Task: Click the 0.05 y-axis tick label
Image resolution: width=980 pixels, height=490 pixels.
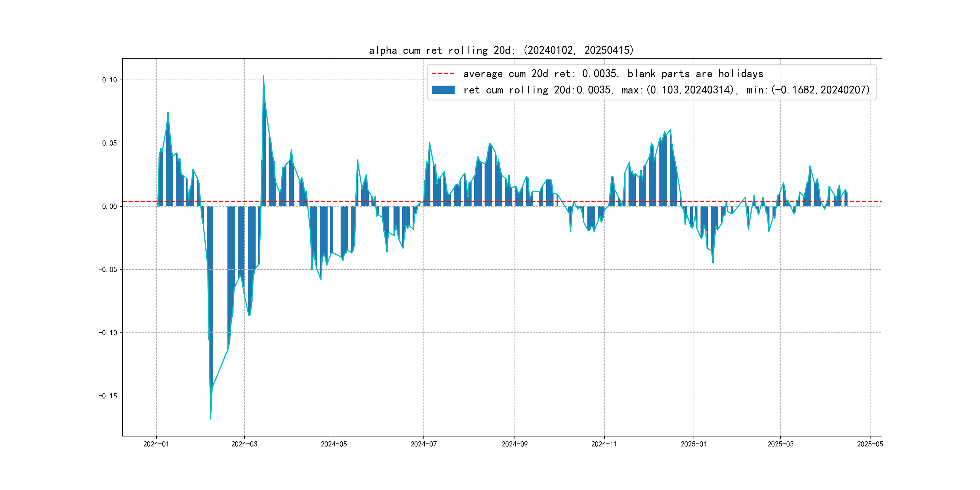Action: click(x=109, y=143)
